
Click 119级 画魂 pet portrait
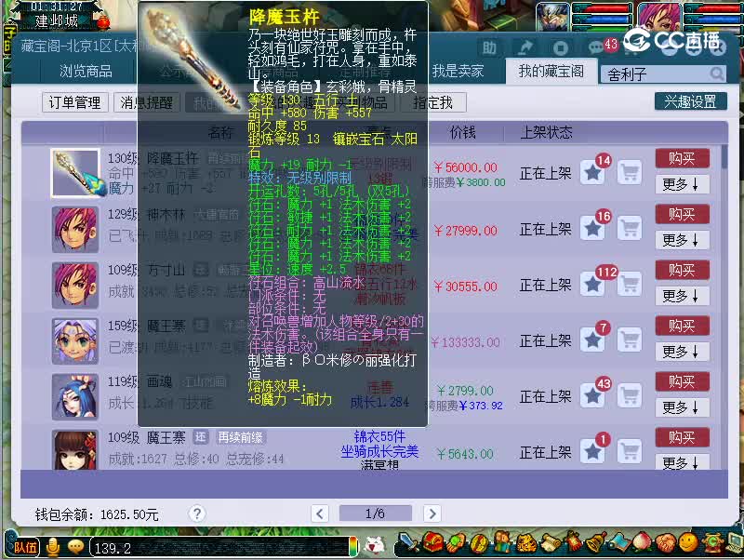pyautogui.click(x=75, y=397)
